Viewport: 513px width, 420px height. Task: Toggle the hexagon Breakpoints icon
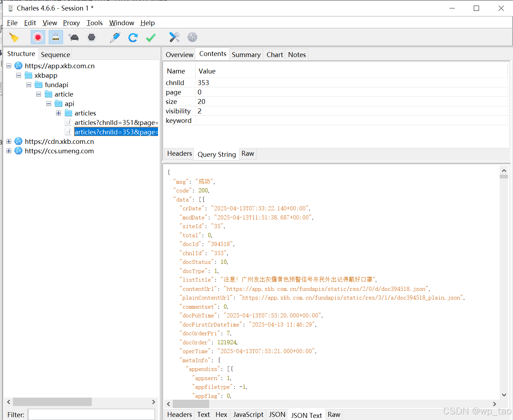[x=91, y=37]
